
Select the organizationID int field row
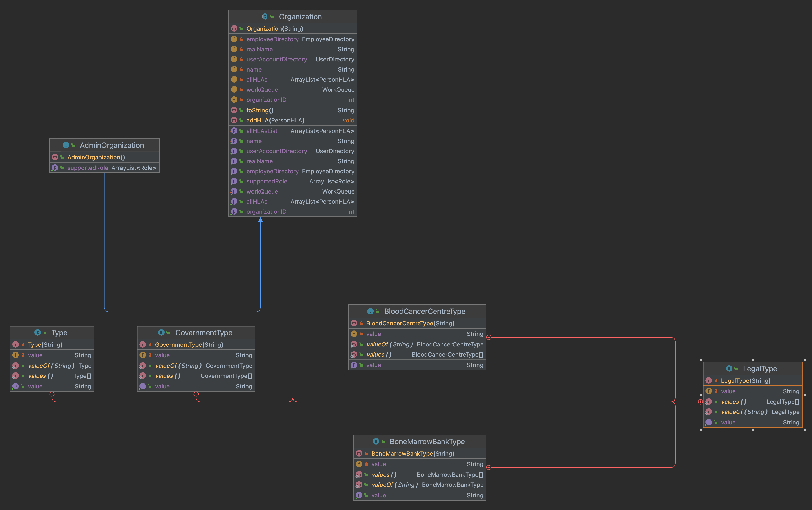(x=292, y=100)
